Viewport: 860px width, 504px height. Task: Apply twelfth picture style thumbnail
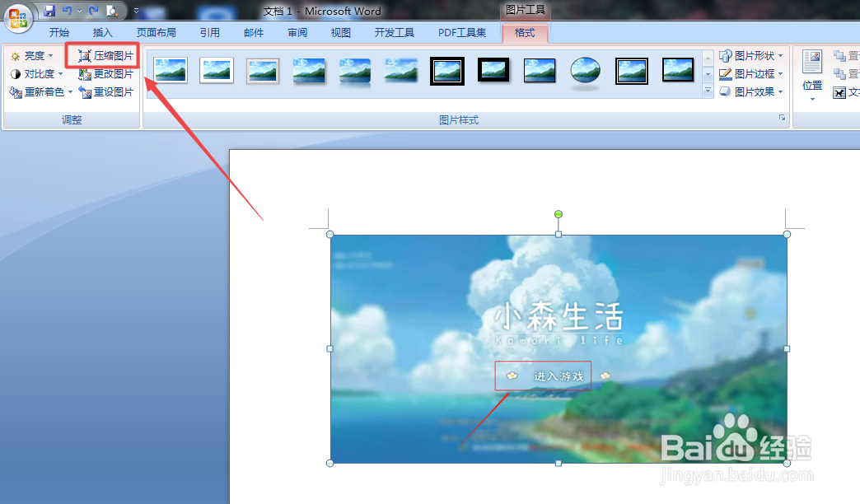click(x=678, y=70)
